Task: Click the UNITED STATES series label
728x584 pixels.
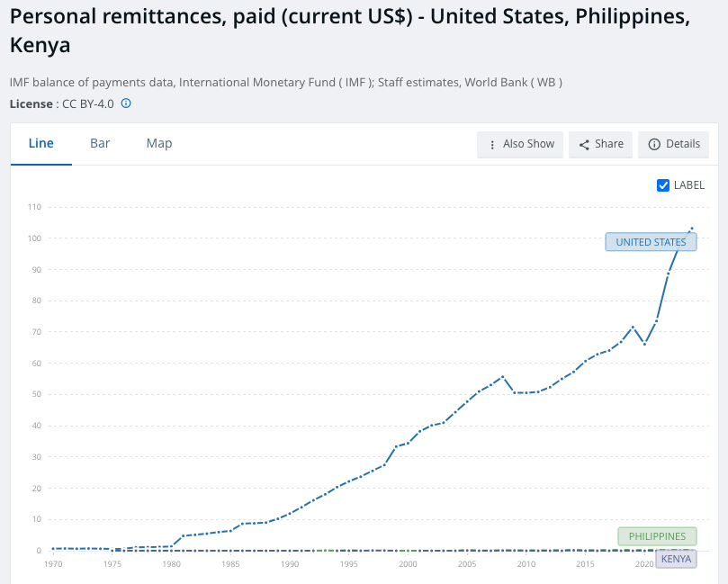Action: [651, 242]
